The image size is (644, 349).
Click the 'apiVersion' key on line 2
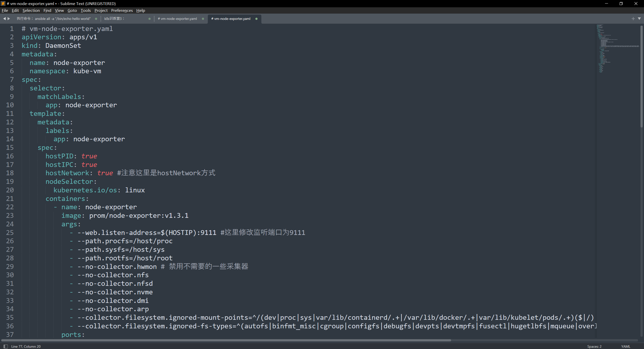tap(42, 37)
